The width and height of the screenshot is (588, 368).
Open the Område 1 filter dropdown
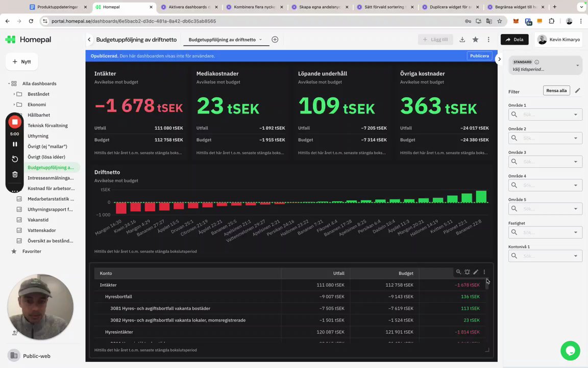click(x=545, y=114)
